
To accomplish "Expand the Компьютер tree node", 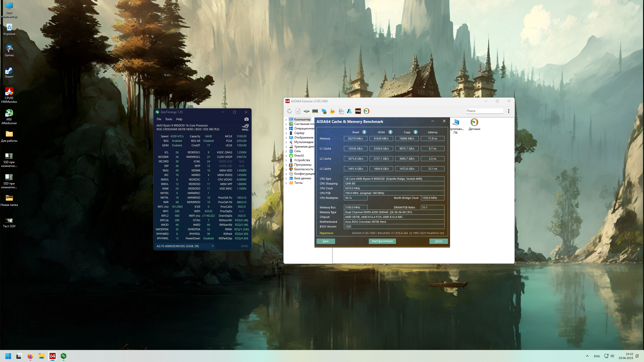I will (286, 120).
